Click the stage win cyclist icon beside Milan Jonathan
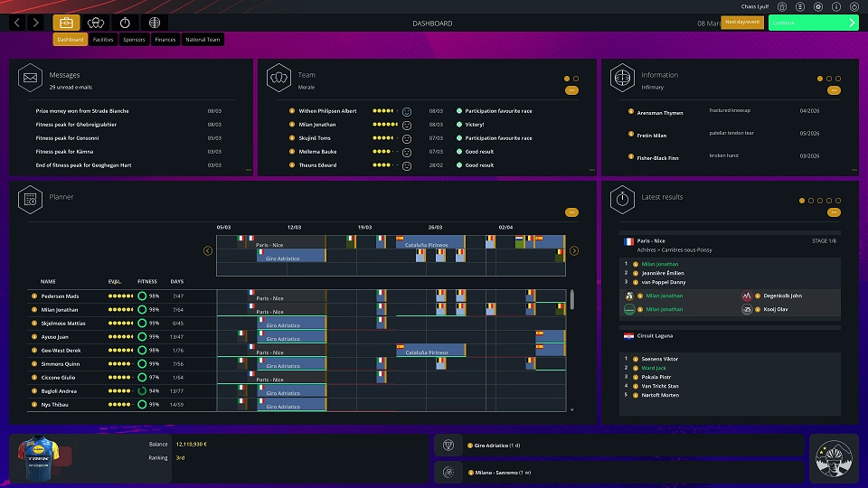 tap(629, 296)
